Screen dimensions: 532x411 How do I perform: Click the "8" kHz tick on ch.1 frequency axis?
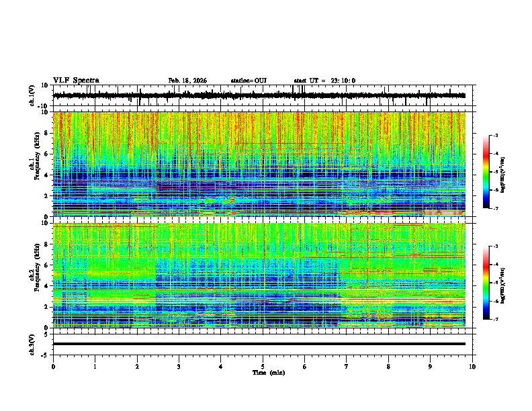coord(47,133)
